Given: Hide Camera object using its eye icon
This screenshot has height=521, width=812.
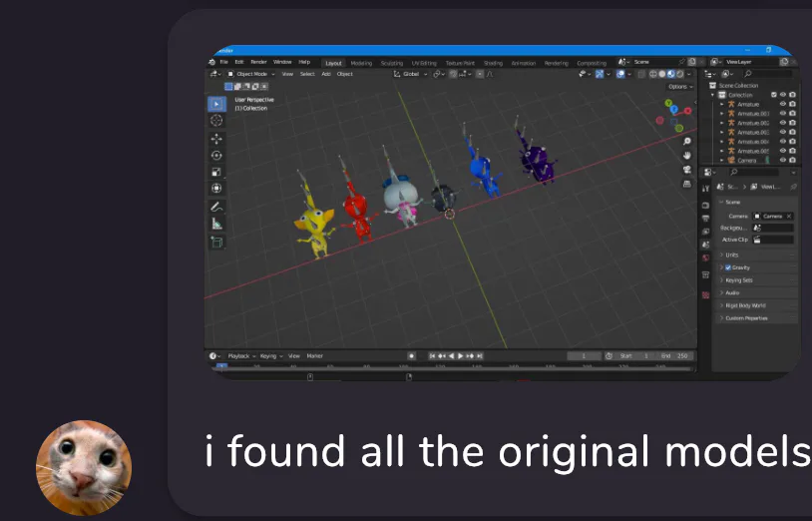Looking at the screenshot, I should point(783,160).
